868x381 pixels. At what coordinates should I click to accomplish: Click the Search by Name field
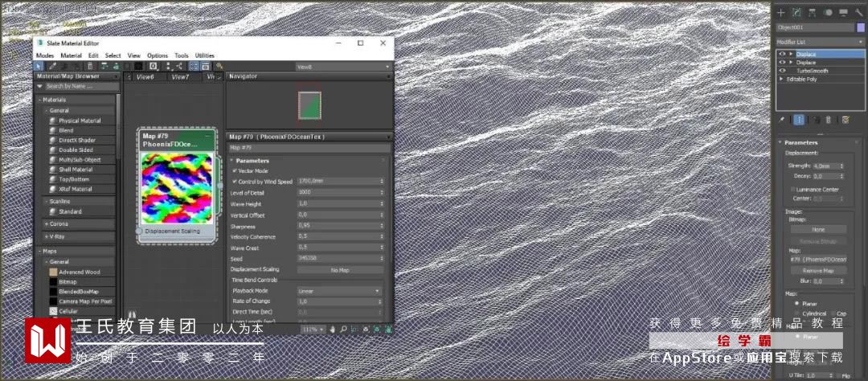[82, 86]
